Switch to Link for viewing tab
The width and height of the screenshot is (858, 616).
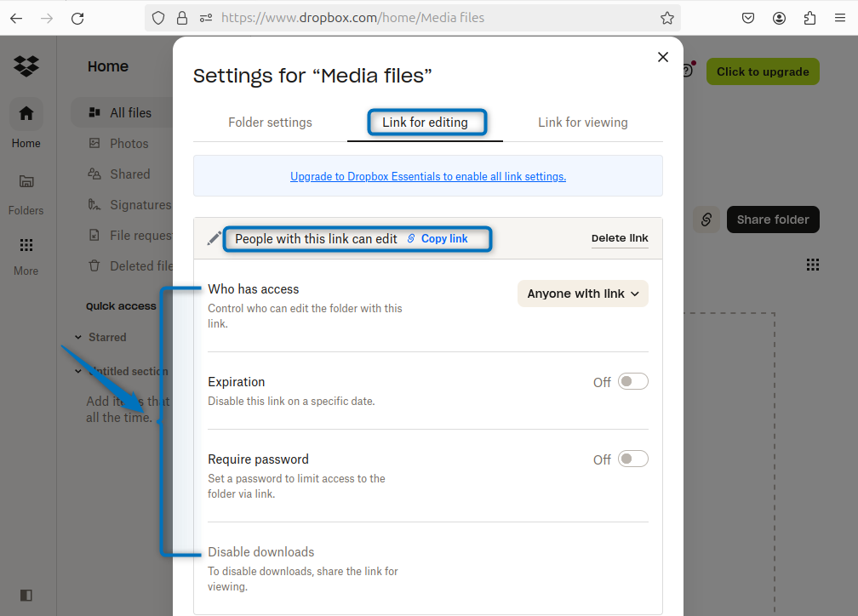coord(582,123)
